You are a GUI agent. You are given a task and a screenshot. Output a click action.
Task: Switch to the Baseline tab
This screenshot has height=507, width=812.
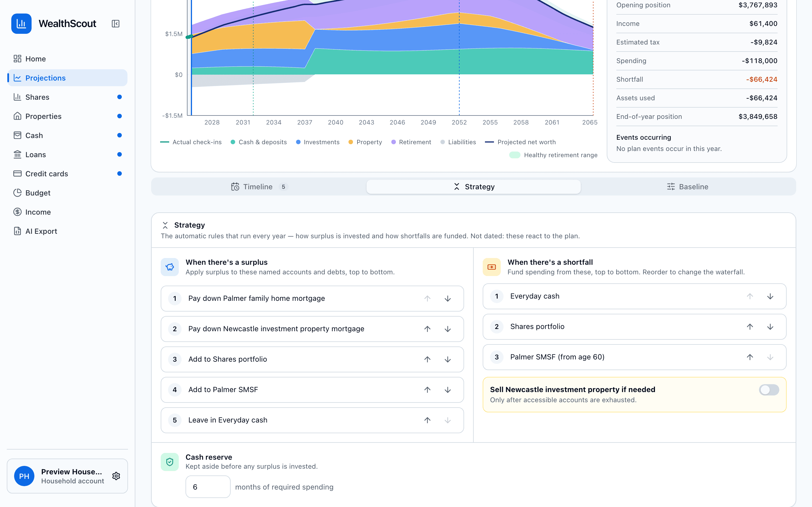point(687,187)
